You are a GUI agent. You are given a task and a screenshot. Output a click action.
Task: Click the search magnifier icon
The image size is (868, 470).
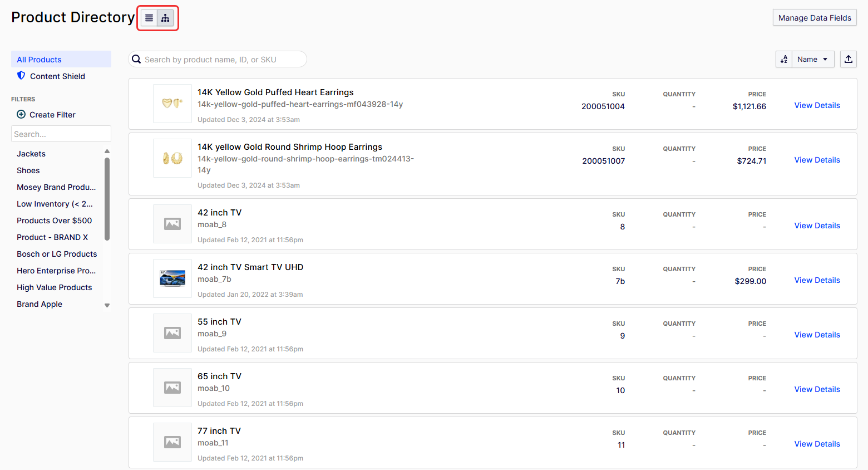136,59
